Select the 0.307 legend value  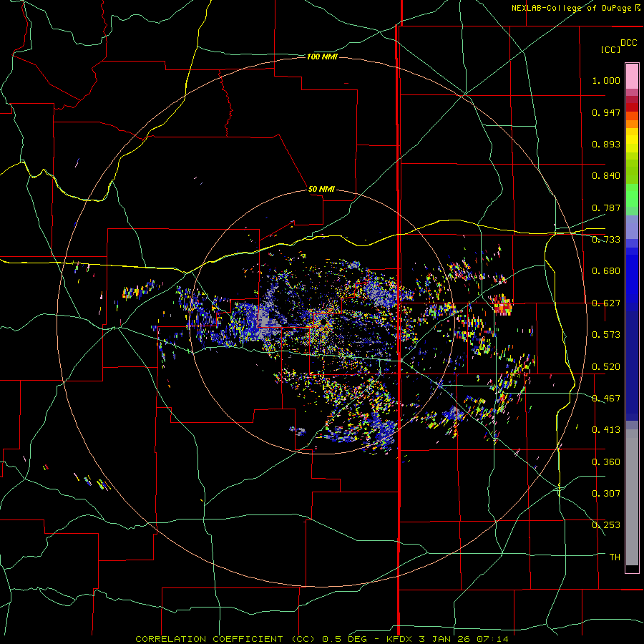(x=606, y=493)
